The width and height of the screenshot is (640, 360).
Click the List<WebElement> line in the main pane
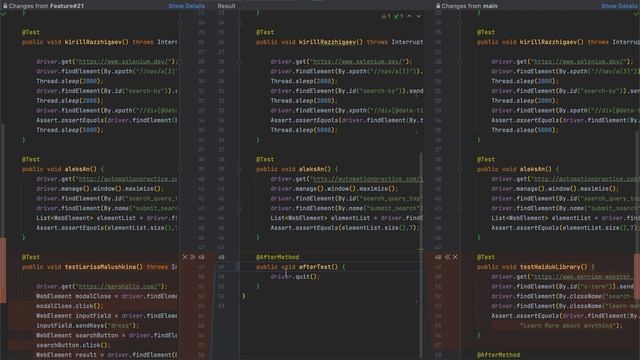[x=565, y=218]
